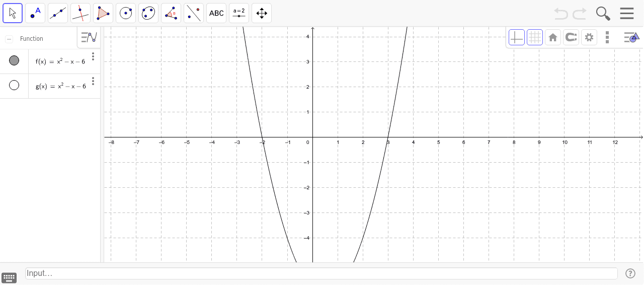Toggle the grid display button
This screenshot has width=644, height=285.
535,37
